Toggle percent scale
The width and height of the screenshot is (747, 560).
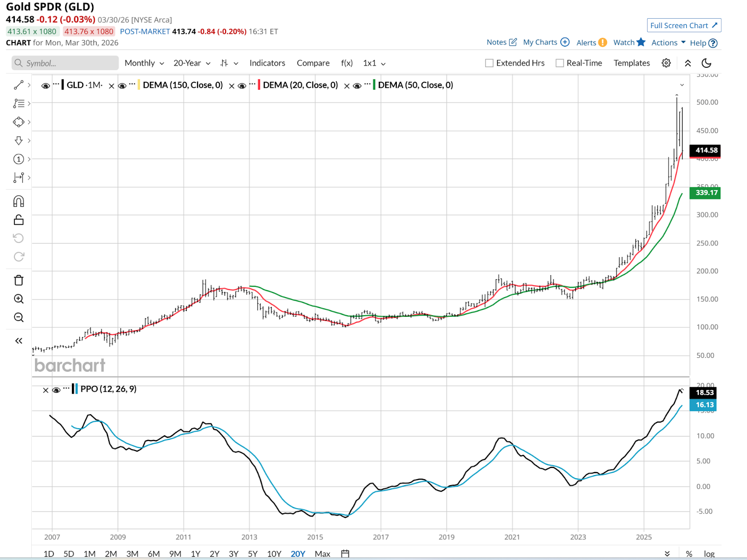pyautogui.click(x=689, y=554)
